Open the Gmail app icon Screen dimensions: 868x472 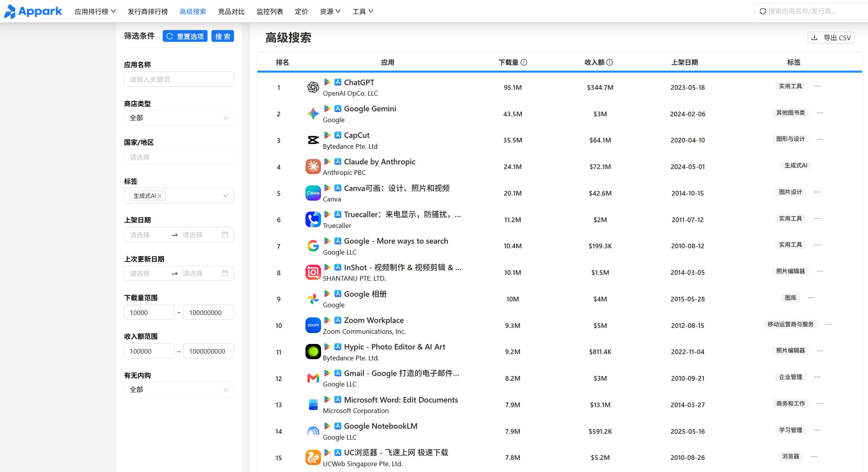313,378
